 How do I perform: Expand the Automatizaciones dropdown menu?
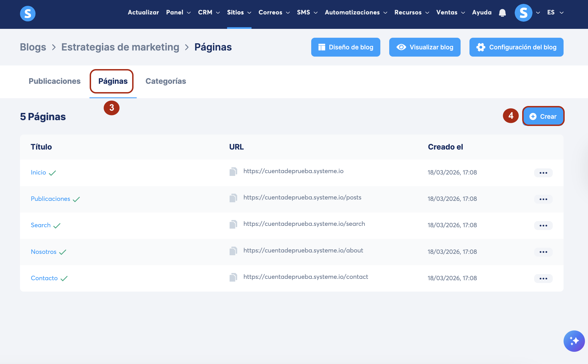356,12
